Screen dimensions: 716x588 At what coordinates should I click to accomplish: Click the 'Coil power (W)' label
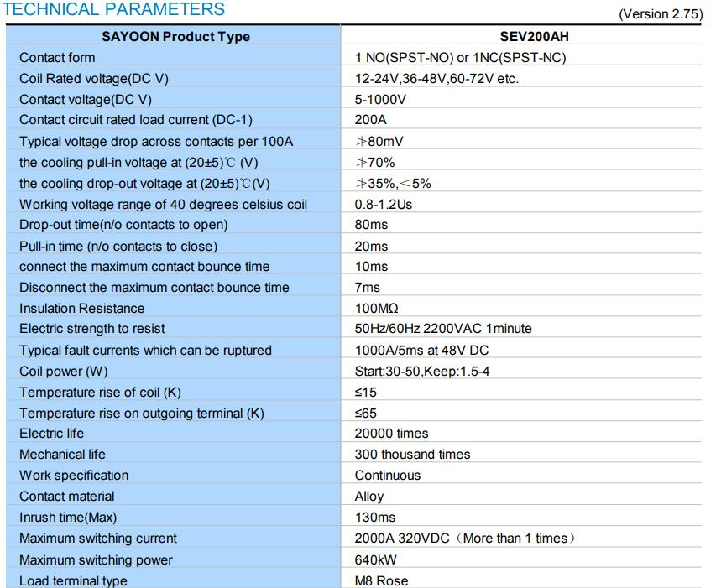coord(64,372)
